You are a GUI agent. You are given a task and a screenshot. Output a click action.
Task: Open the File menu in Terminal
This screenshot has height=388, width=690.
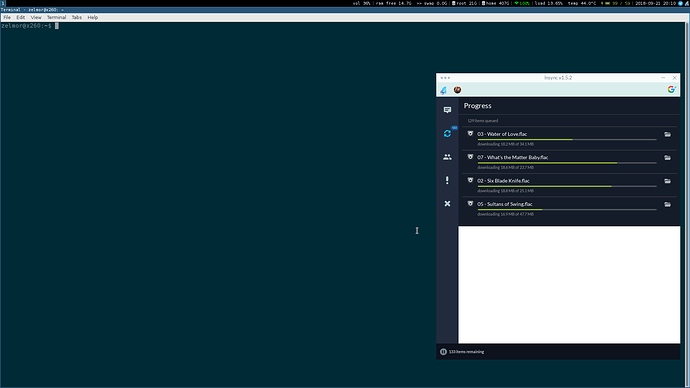pos(7,18)
